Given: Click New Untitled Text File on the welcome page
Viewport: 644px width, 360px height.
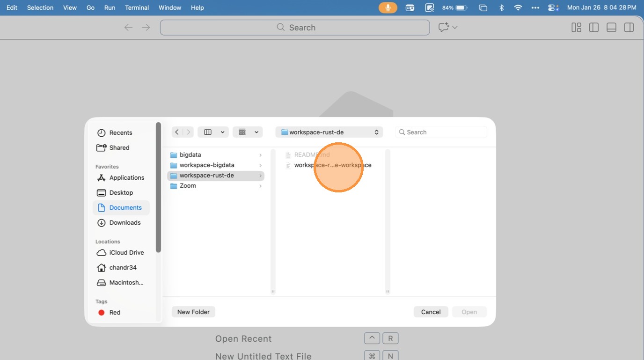Looking at the screenshot, I should click(x=263, y=356).
